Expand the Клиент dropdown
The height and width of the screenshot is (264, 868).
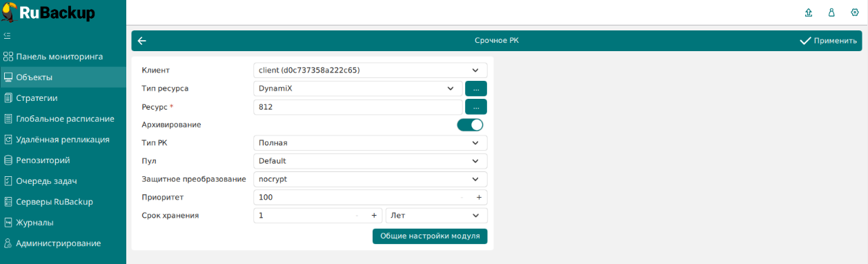pyautogui.click(x=371, y=70)
